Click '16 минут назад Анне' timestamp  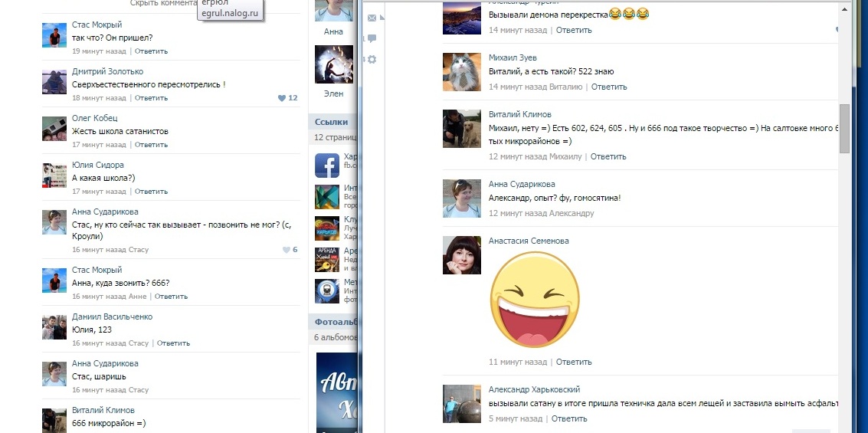(x=109, y=297)
